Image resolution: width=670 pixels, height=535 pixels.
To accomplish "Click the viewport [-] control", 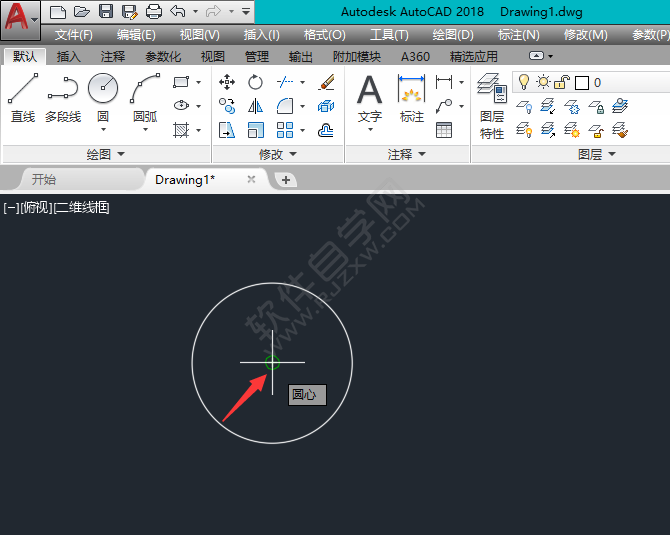I will point(11,208).
